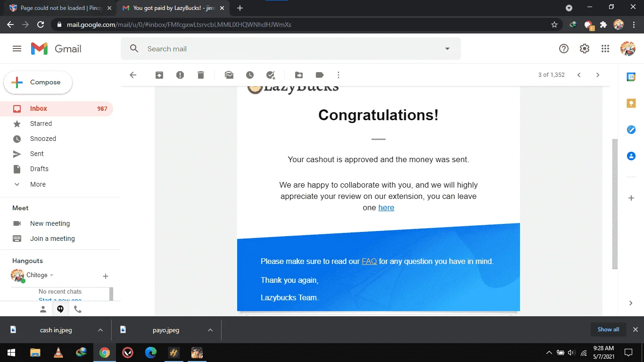Open Gmail support help icon
The height and width of the screenshot is (362, 644).
point(564,49)
